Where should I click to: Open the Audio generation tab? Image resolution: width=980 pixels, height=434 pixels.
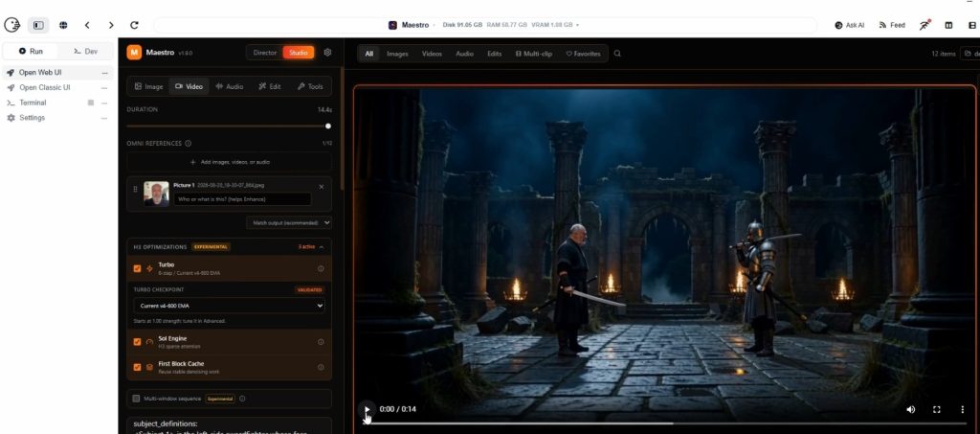tap(230, 86)
